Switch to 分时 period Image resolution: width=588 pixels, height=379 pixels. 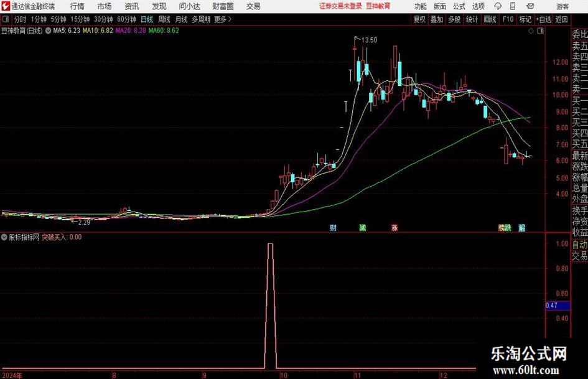[x=21, y=19]
